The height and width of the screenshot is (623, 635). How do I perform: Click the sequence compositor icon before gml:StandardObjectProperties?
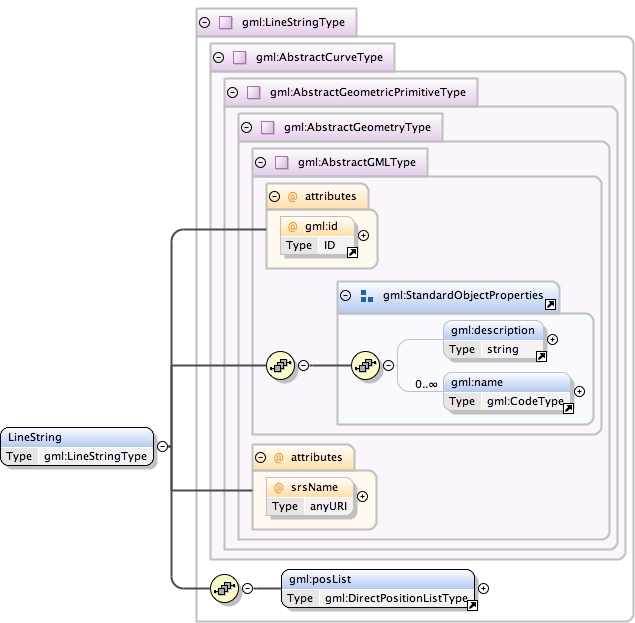tap(280, 365)
